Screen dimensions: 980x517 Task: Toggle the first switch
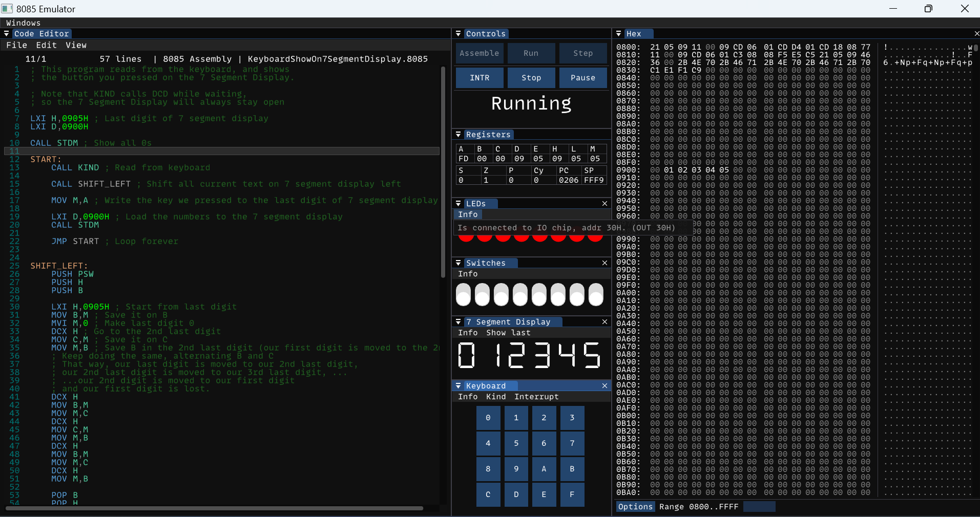tap(463, 295)
